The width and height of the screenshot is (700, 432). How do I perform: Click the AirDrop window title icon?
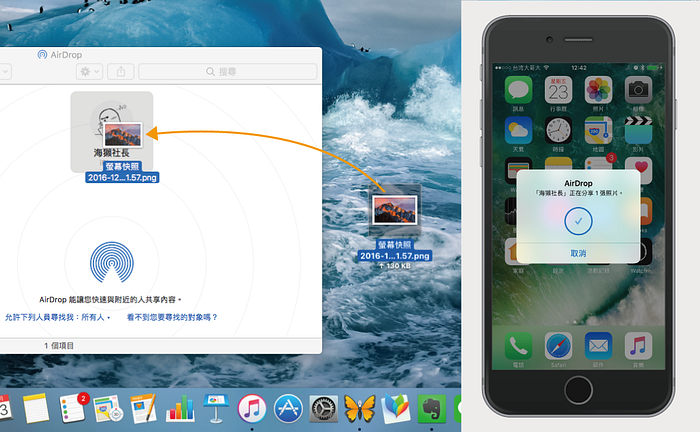(x=42, y=55)
